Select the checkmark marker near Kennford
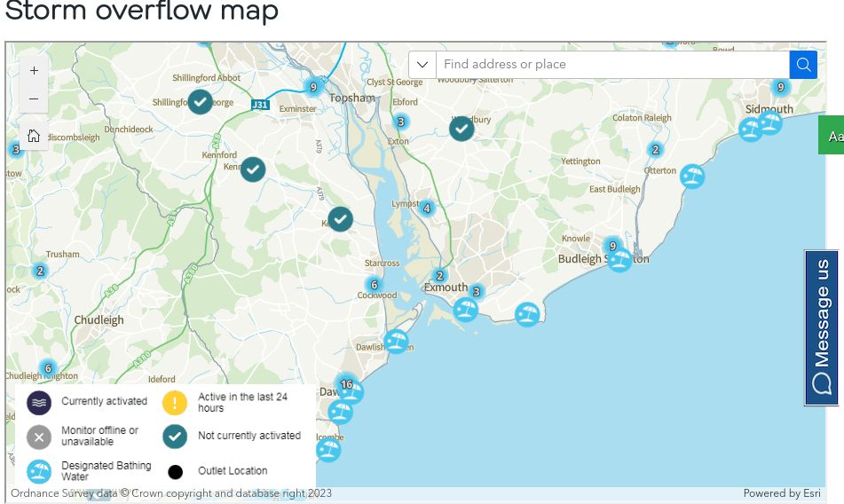844x504 pixels. tap(253, 169)
